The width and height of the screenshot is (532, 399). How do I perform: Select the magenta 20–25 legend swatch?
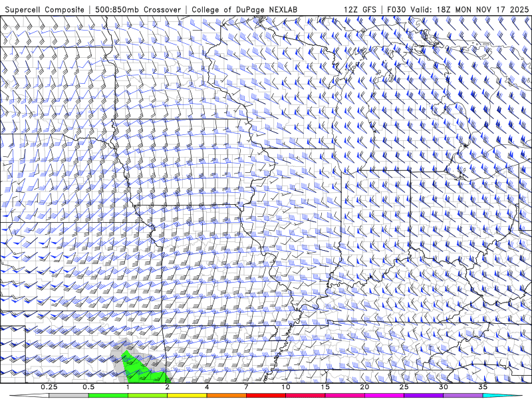(x=384, y=396)
